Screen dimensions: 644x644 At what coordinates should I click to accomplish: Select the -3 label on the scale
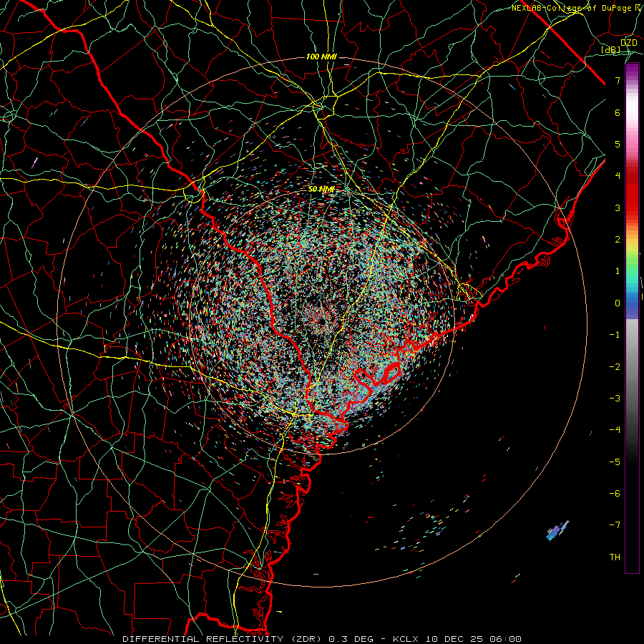click(615, 399)
